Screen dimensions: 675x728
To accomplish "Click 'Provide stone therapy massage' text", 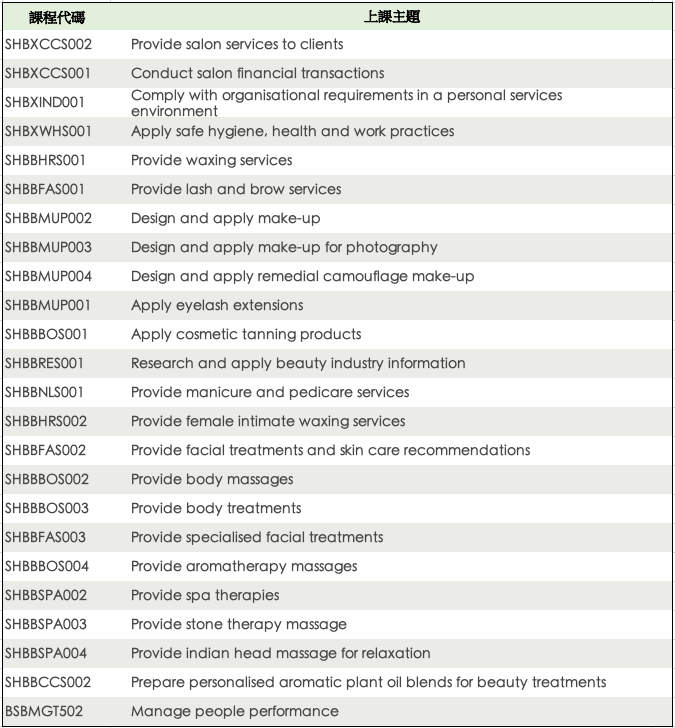I will click(x=239, y=624).
